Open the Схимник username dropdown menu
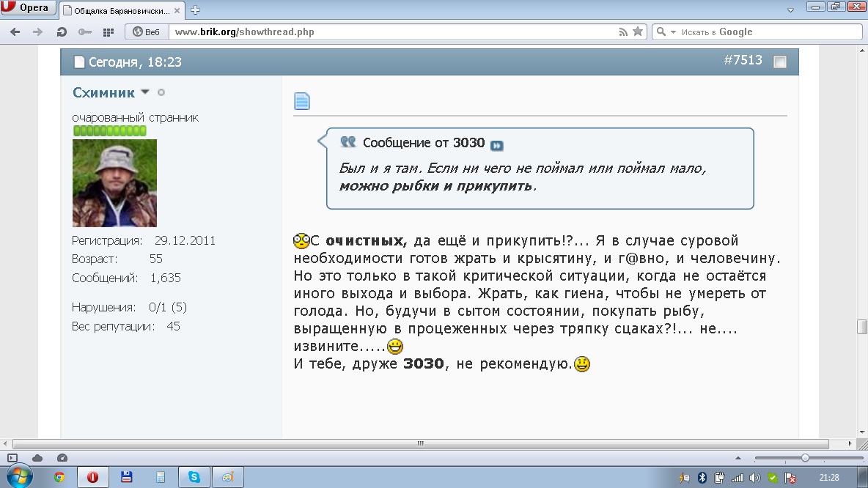The width and height of the screenshot is (868, 488). tap(144, 92)
